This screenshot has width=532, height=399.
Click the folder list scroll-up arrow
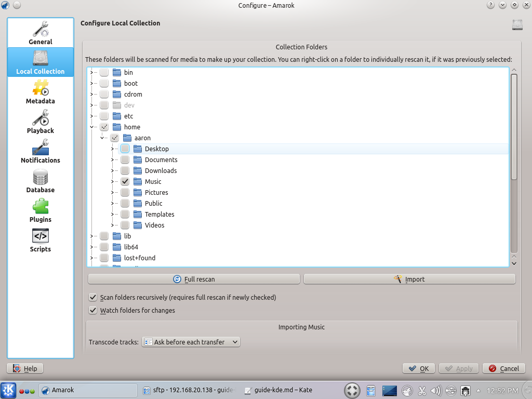pos(514,70)
